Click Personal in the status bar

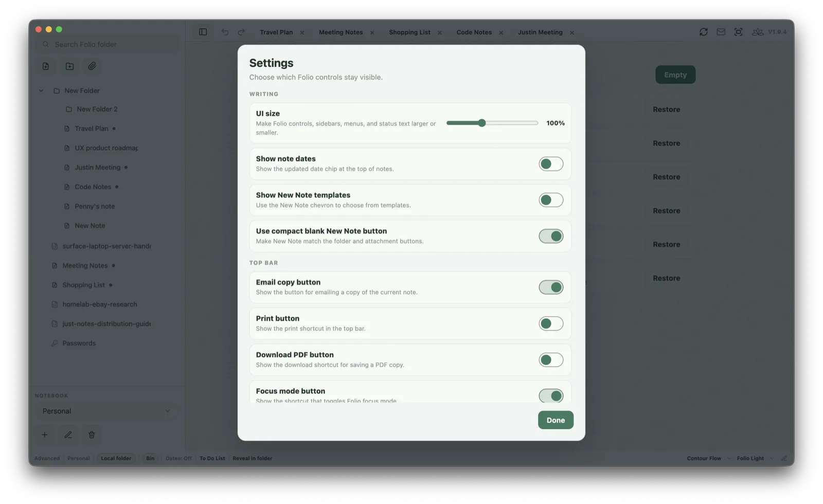click(78, 458)
